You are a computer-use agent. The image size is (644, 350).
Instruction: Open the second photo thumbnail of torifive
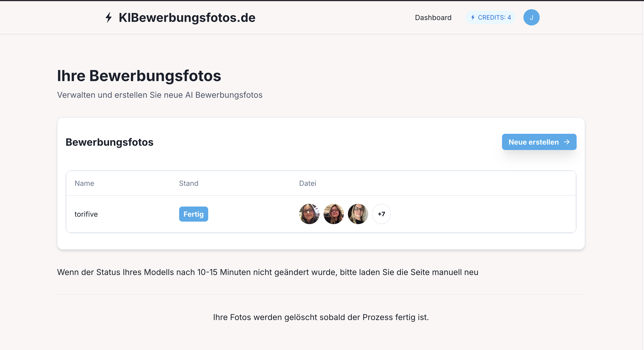pyautogui.click(x=333, y=214)
